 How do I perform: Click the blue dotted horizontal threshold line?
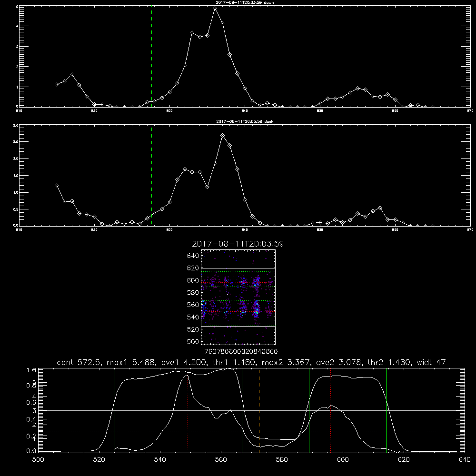coord(251,432)
